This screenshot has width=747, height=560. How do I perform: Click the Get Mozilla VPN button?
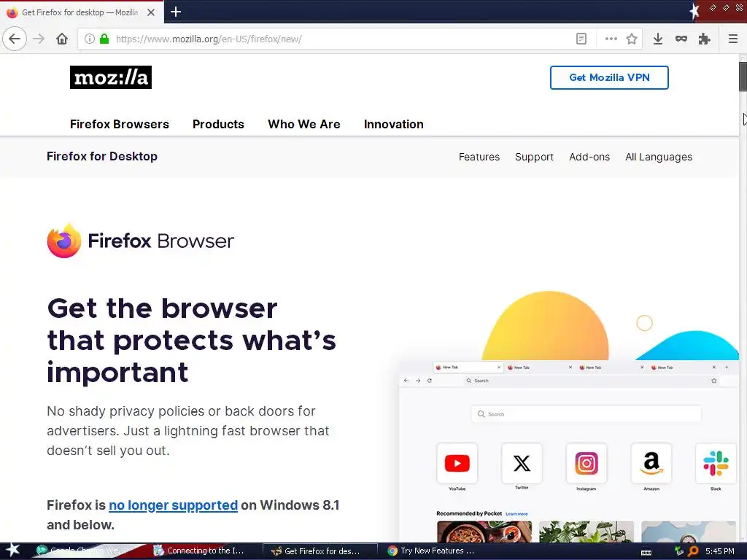click(x=609, y=77)
